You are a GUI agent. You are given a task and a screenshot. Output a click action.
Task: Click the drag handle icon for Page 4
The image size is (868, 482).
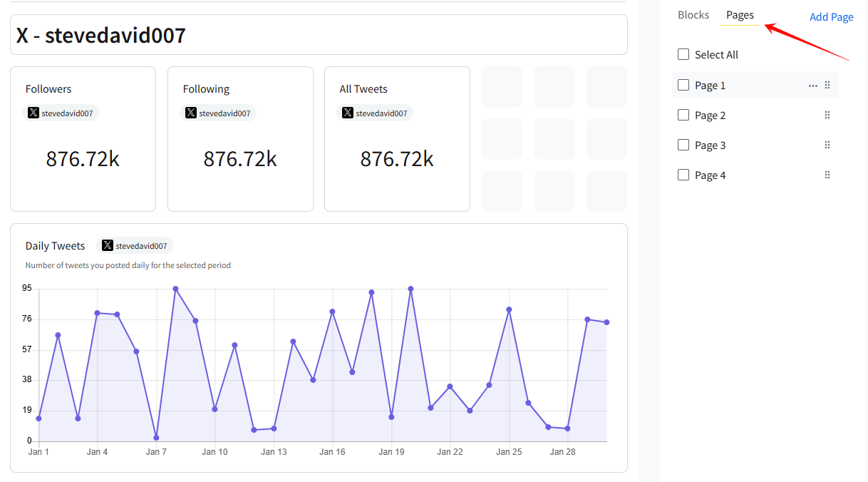827,175
